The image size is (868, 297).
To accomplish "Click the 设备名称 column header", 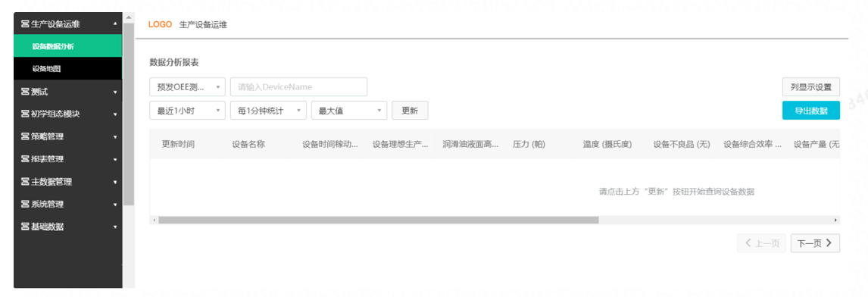I will pyautogui.click(x=248, y=144).
